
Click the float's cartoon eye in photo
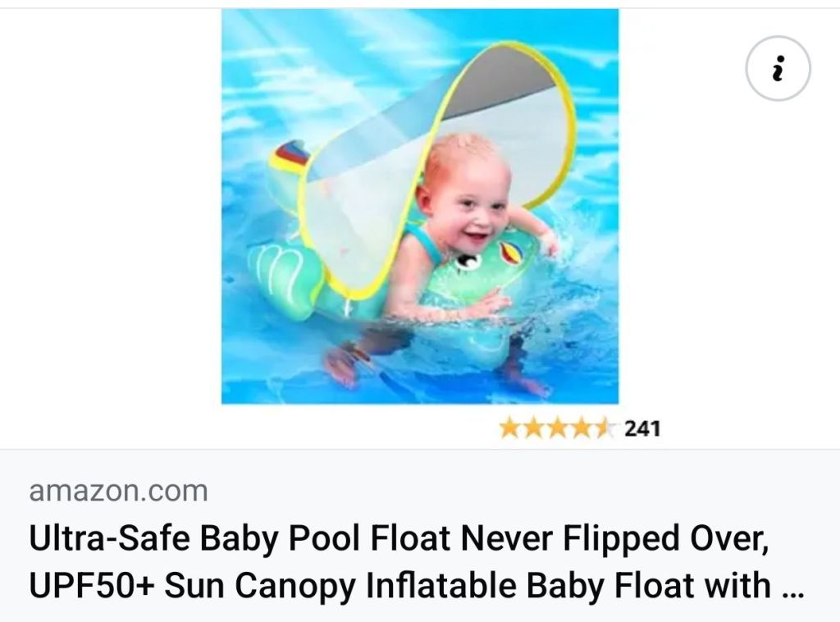click(x=467, y=262)
